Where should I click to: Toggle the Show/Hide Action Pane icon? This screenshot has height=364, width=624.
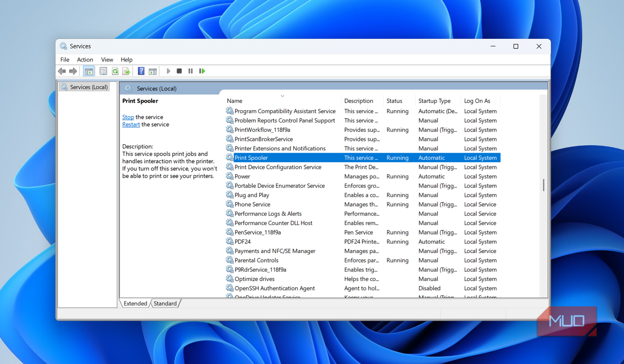[152, 71]
